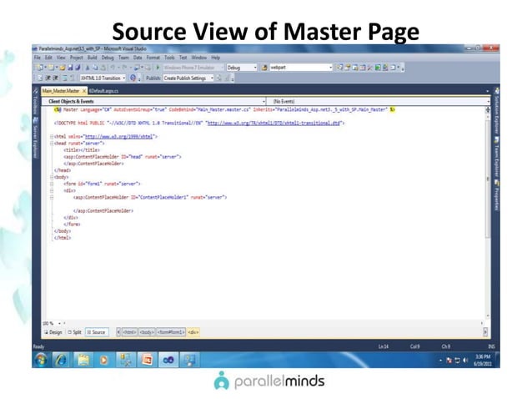This screenshot has width=532, height=399.
Task: Select the body breadcrumb tag
Action: 147,332
